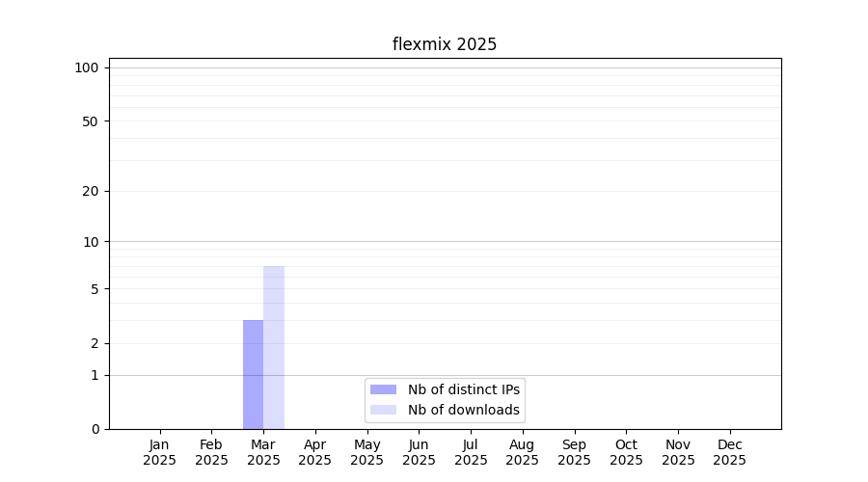Viewport: 868px width, 482px height.
Task: Click the May 2025 x-axis label
Action: click(366, 452)
